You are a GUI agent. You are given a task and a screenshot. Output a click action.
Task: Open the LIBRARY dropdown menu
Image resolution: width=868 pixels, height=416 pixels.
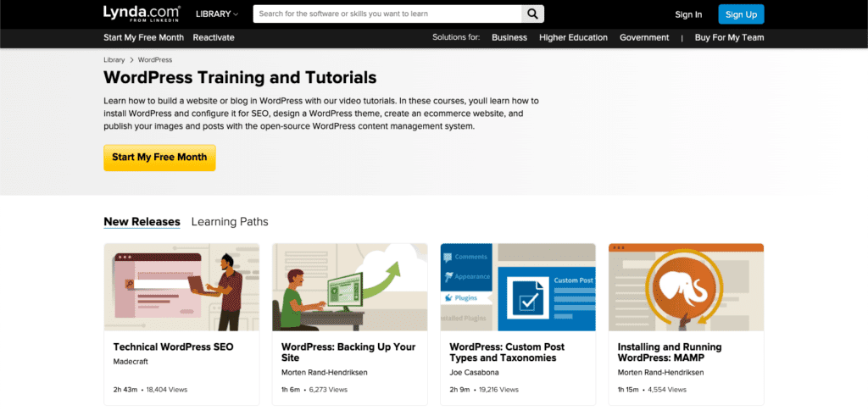click(217, 14)
